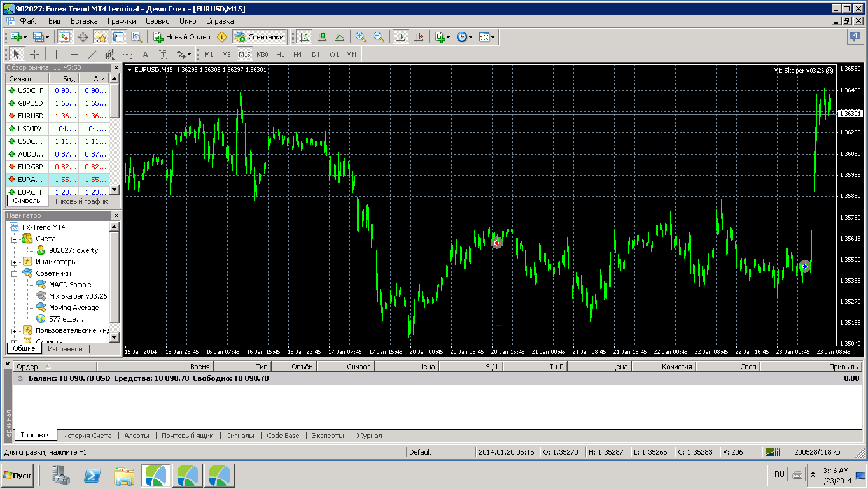Toggle the Terminal window icon
This screenshot has width=868, height=489.
click(x=118, y=37)
